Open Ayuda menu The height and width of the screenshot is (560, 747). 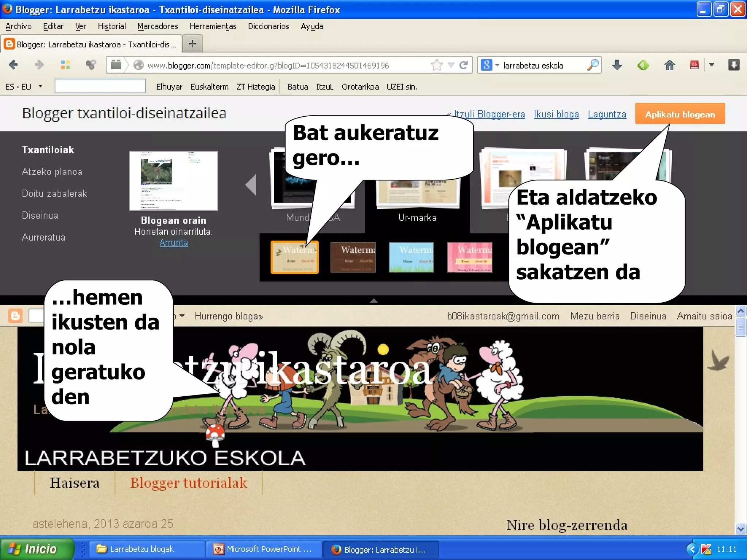(x=312, y=26)
